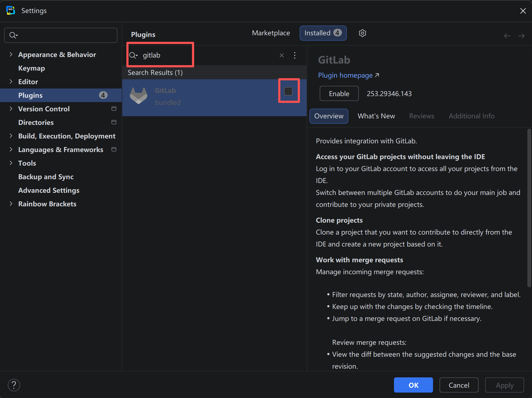Click the GitLab fox logo icon
The height and width of the screenshot is (398, 532).
click(139, 96)
